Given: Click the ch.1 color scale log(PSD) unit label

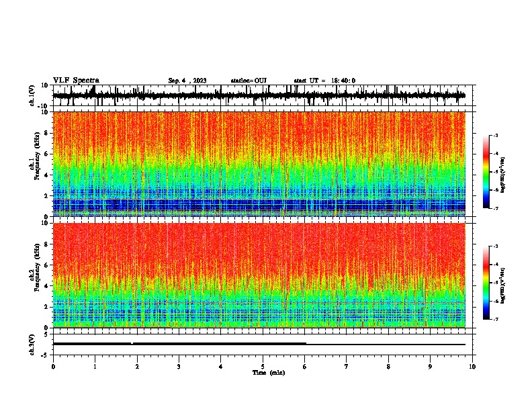Looking at the screenshot, I should coord(503,175).
